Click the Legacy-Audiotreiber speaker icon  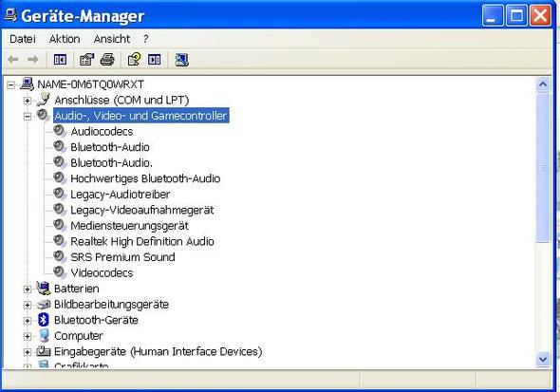tap(60, 194)
